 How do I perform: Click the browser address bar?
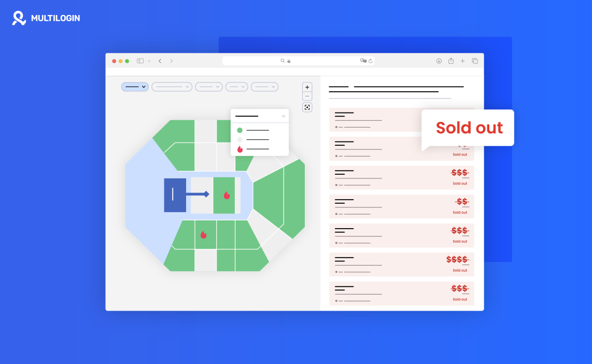click(298, 61)
